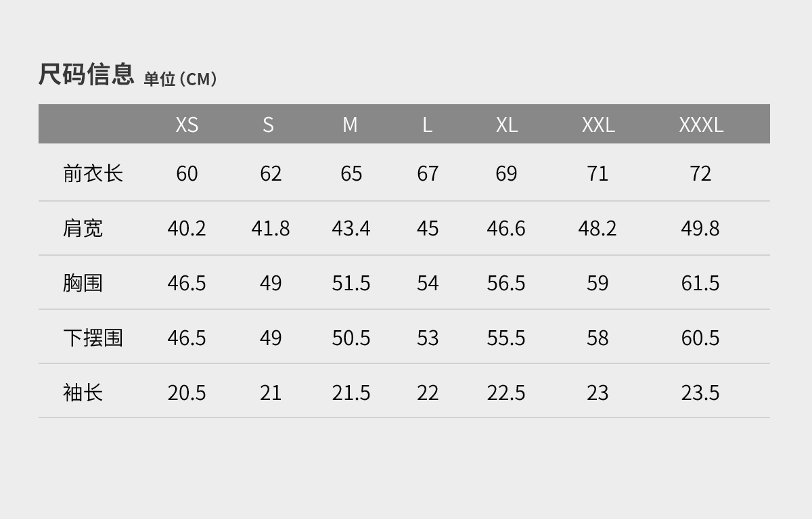This screenshot has height=519, width=812.
Task: Click the XXXL size column header
Action: tap(701, 125)
